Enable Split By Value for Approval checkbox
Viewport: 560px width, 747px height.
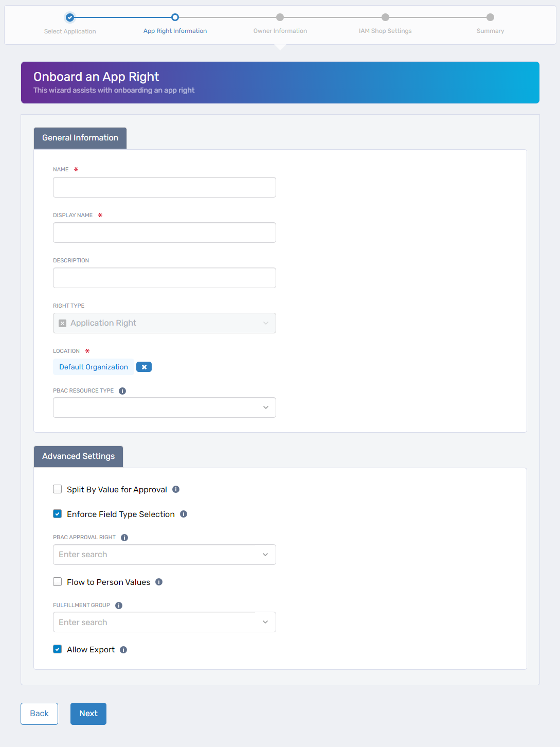pos(58,489)
